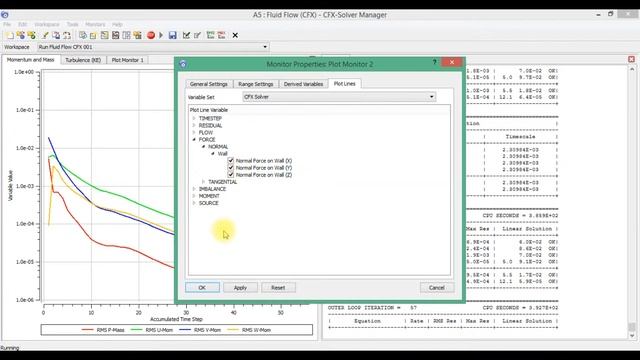Click the blank-page Define Run toolbar icon

click(10, 36)
